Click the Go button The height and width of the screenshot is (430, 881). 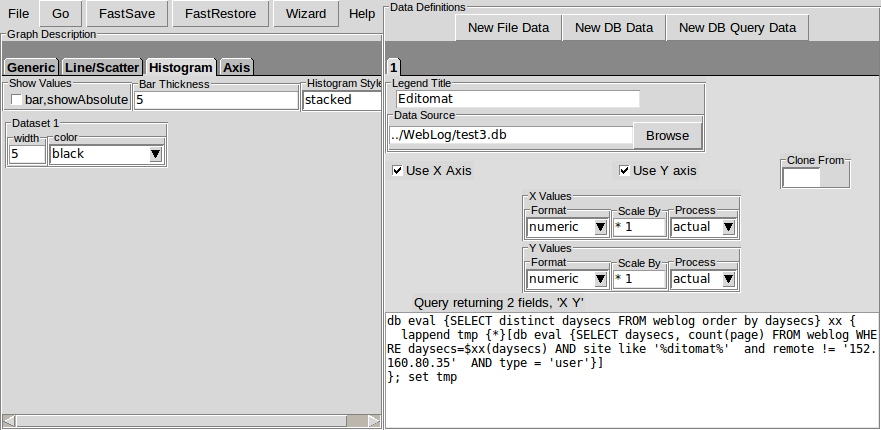60,14
